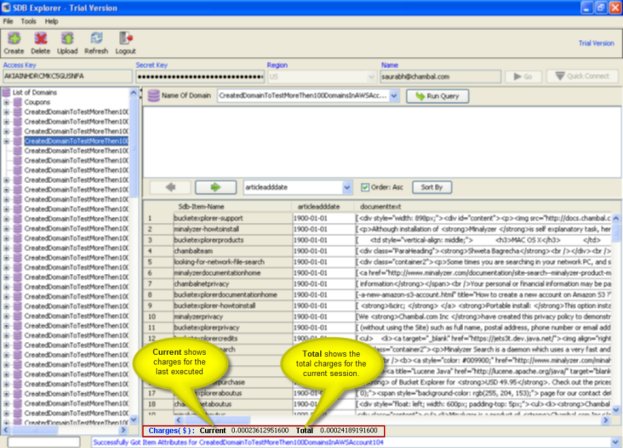Click the Refresh toolbar icon
This screenshot has width=623, height=448.
tap(96, 43)
